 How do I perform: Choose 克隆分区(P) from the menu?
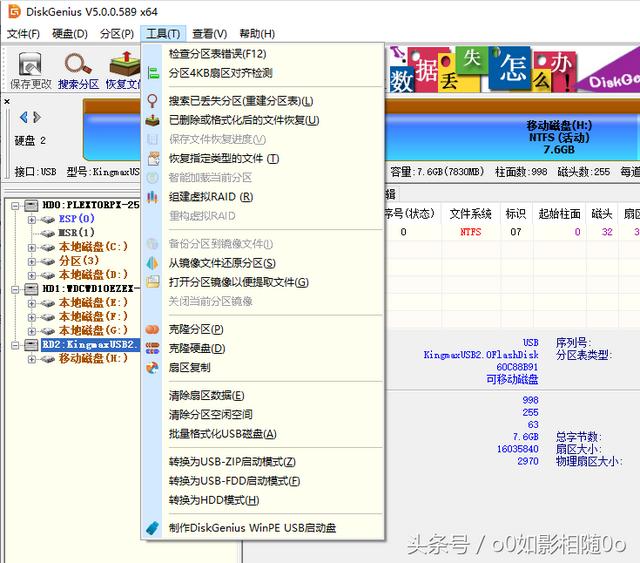coord(262,329)
